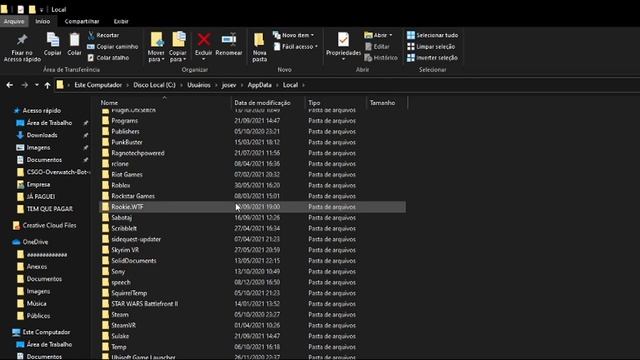Viewport: 640px width, 360px height.
Task: Open pinned Área de Trabalho under Acesso rápido
Action: point(49,123)
